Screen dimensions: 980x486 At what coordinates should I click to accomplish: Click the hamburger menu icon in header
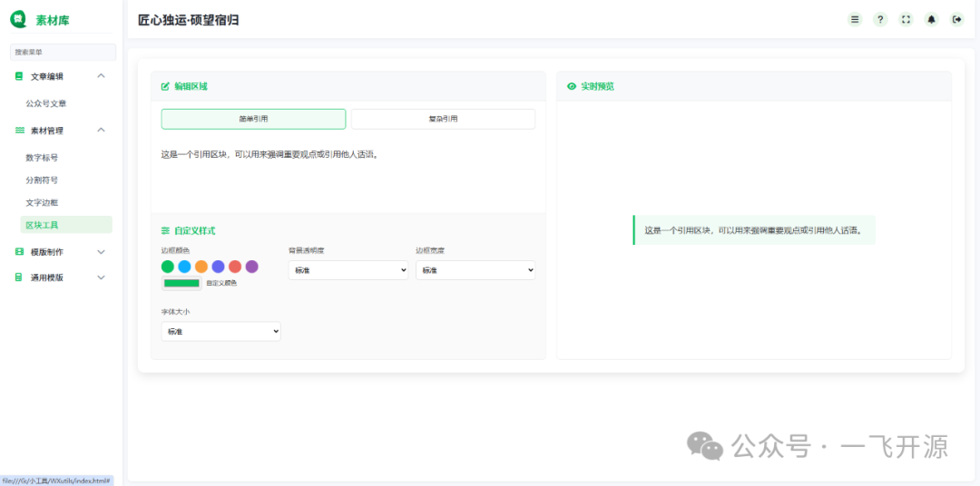pyautogui.click(x=854, y=20)
